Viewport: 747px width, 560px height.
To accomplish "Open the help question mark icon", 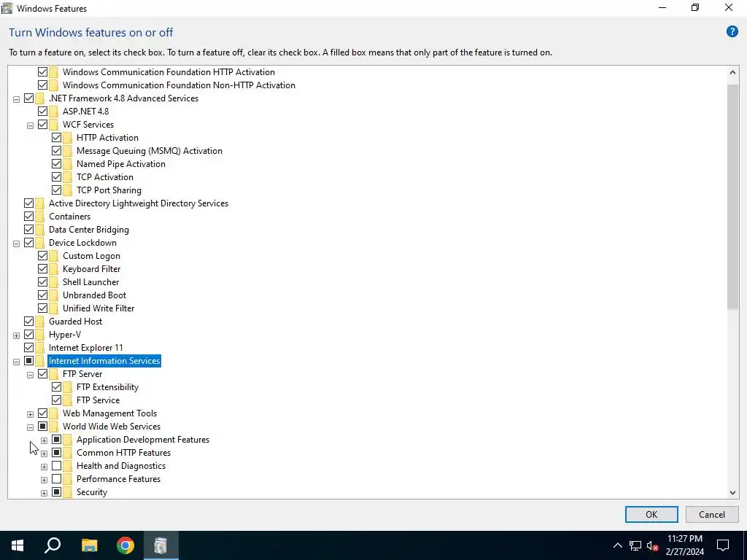I will pyautogui.click(x=732, y=32).
